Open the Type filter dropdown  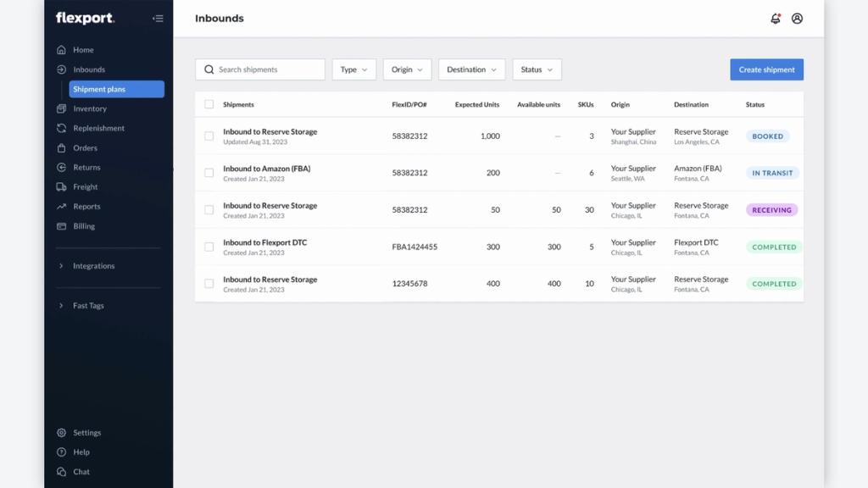pyautogui.click(x=353, y=69)
